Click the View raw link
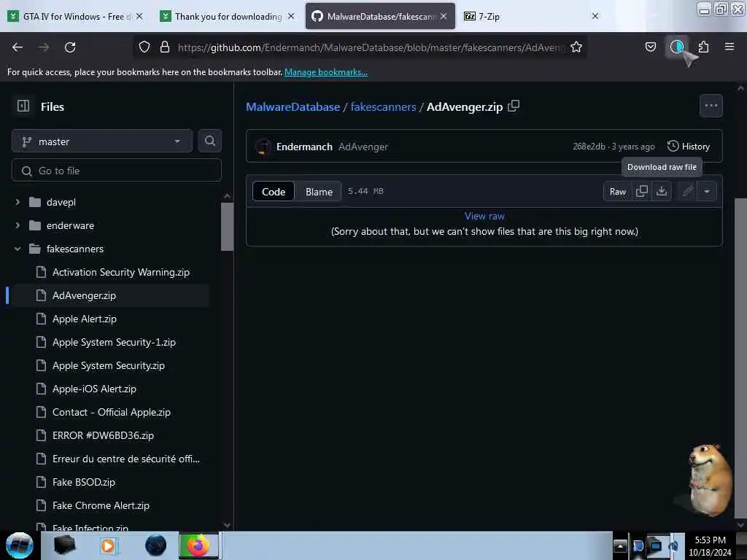Screen dimensions: 747x560 click(484, 216)
